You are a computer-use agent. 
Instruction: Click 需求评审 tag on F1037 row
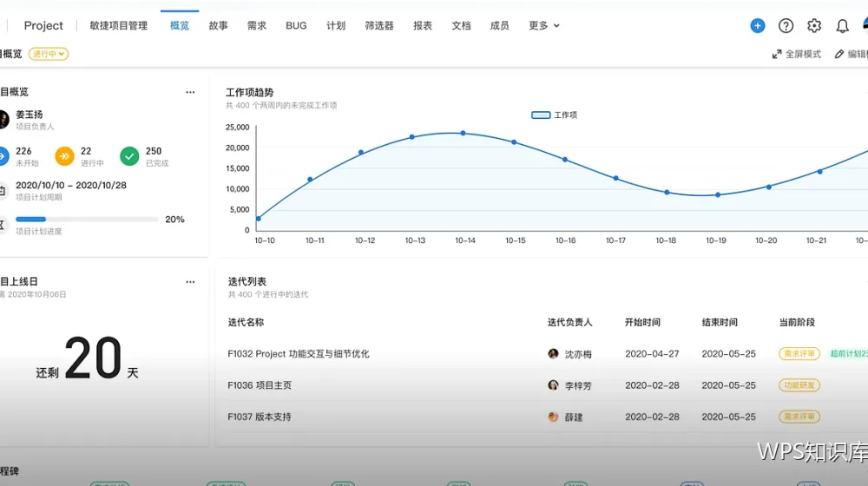799,417
